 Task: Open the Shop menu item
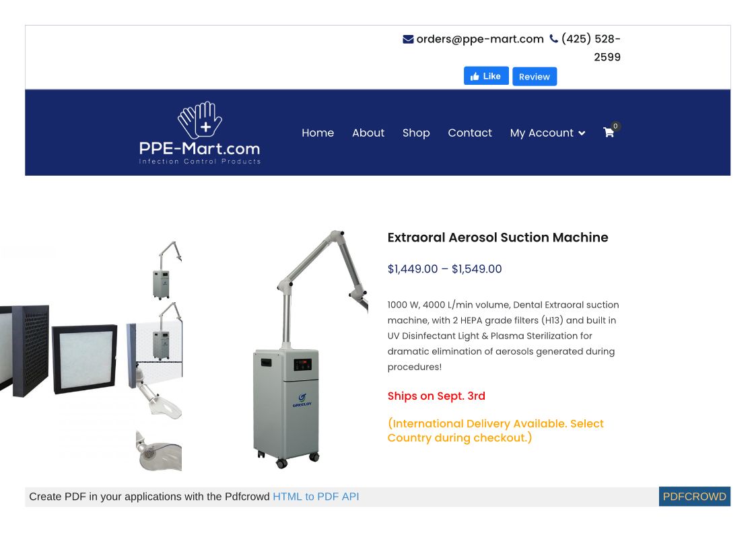(416, 133)
